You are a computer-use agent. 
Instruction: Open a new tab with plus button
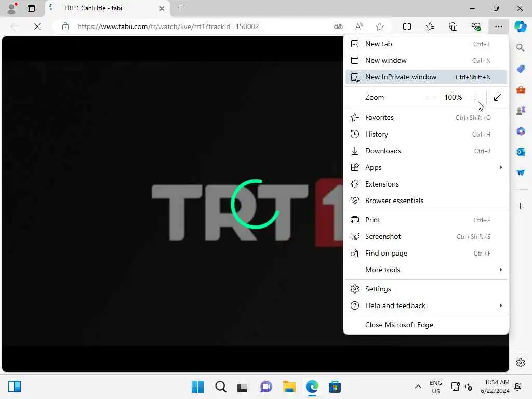point(181,8)
